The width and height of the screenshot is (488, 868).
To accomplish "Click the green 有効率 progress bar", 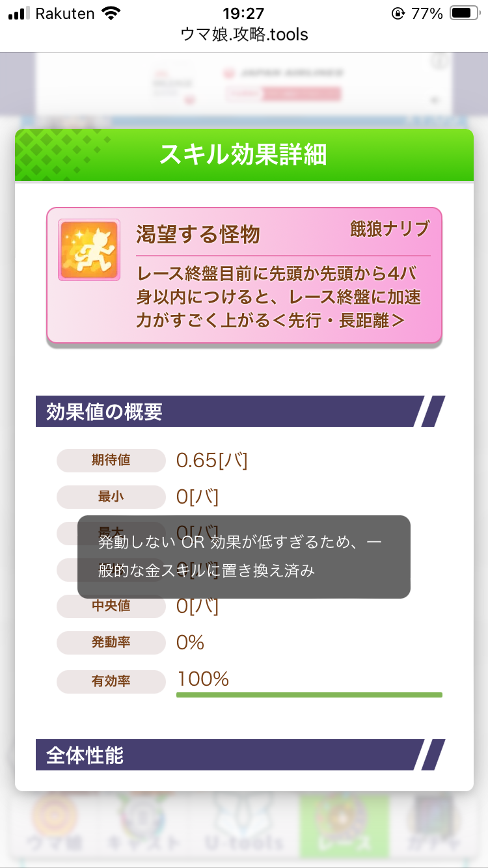I will 309,695.
